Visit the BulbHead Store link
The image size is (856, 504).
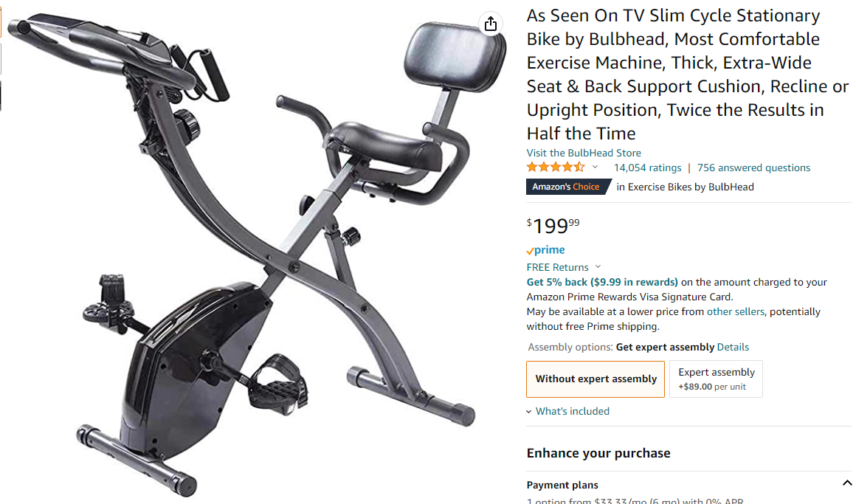click(x=584, y=153)
